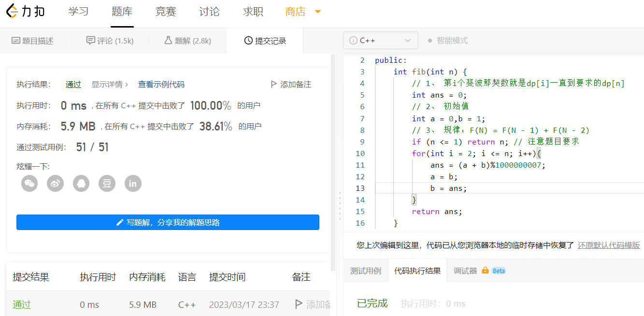Open the 商店 menu
The width and height of the screenshot is (644, 316).
tap(296, 12)
